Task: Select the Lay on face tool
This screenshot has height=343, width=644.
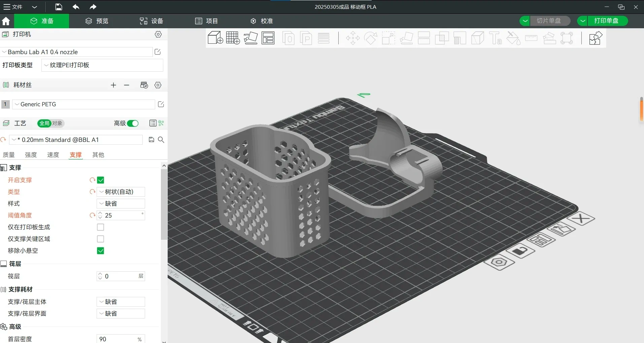Action: click(x=406, y=38)
